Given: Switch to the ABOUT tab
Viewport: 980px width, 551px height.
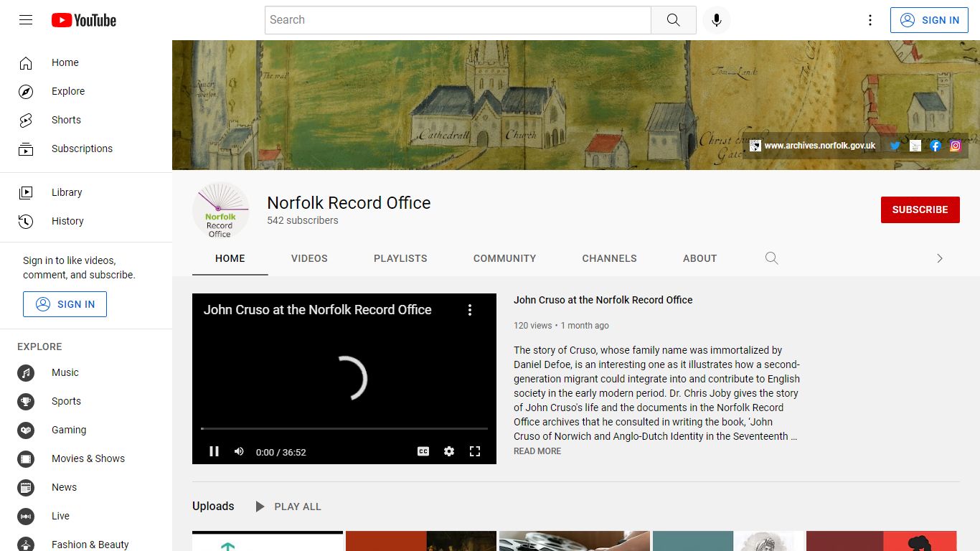Looking at the screenshot, I should (x=700, y=258).
